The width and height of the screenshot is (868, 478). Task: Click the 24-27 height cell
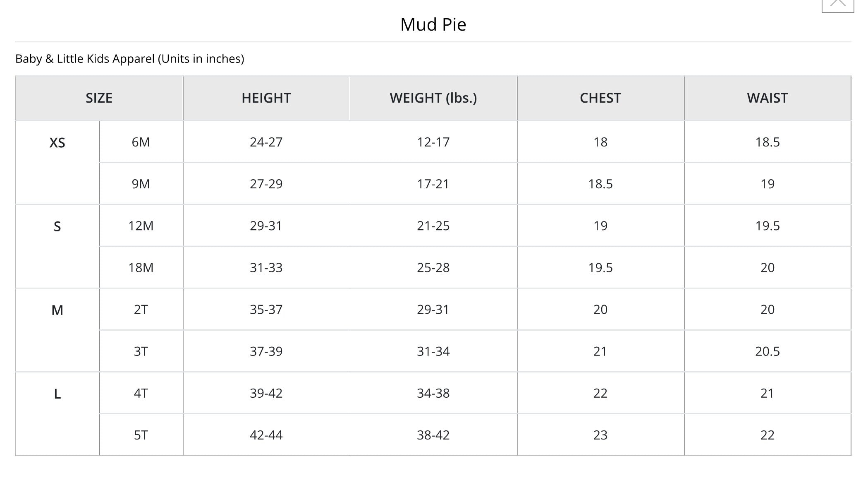266,142
